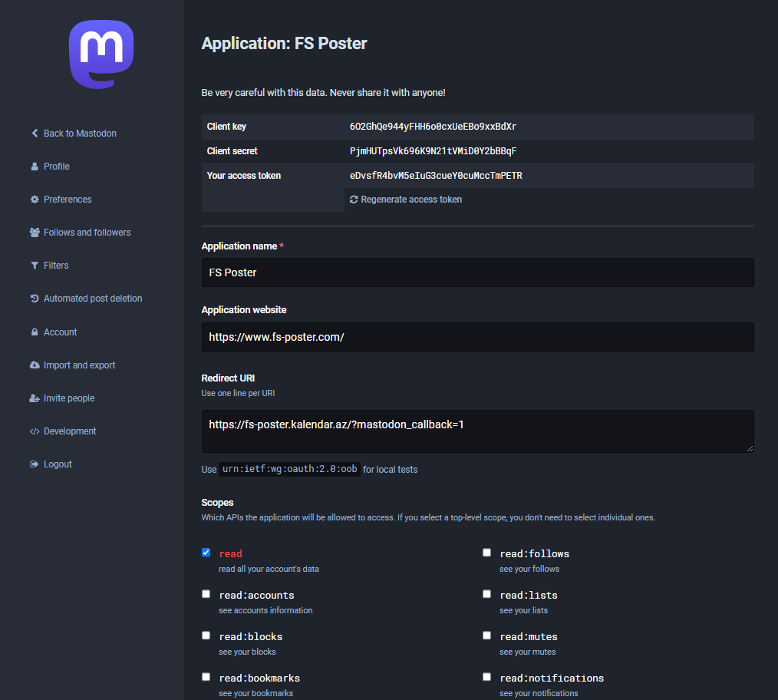Click the Client key value 6O2GhQe944y…

(x=433, y=127)
